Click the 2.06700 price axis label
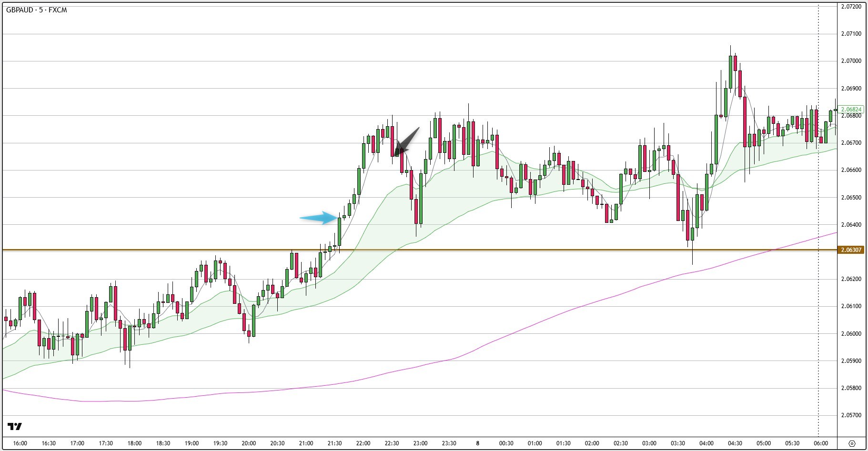The width and height of the screenshot is (868, 451). point(851,143)
